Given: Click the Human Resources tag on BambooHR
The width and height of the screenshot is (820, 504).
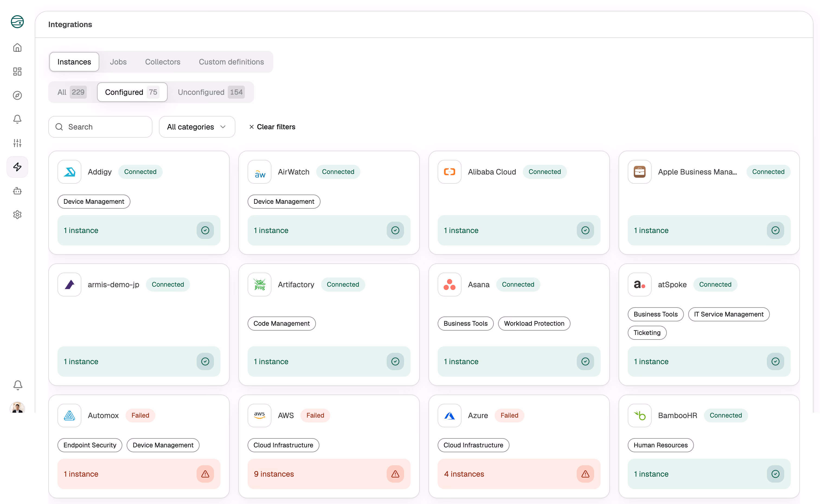Looking at the screenshot, I should click(660, 445).
